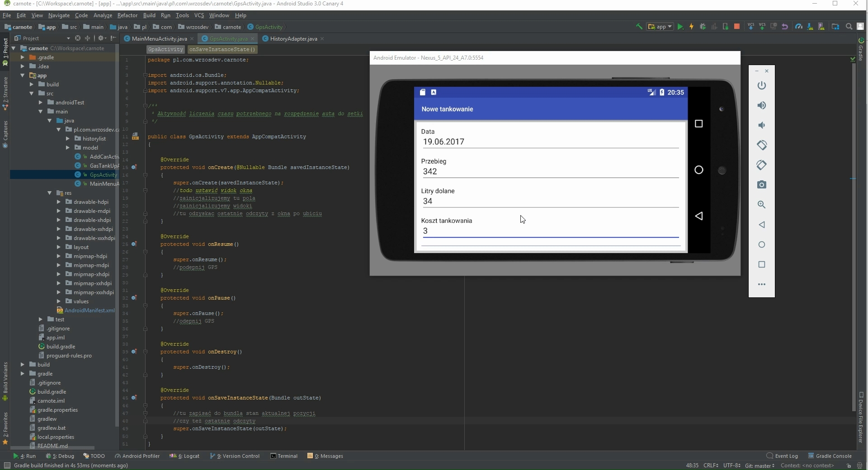This screenshot has height=470, width=868.
Task: Open emulator extended controls (three dots)
Action: tap(762, 284)
